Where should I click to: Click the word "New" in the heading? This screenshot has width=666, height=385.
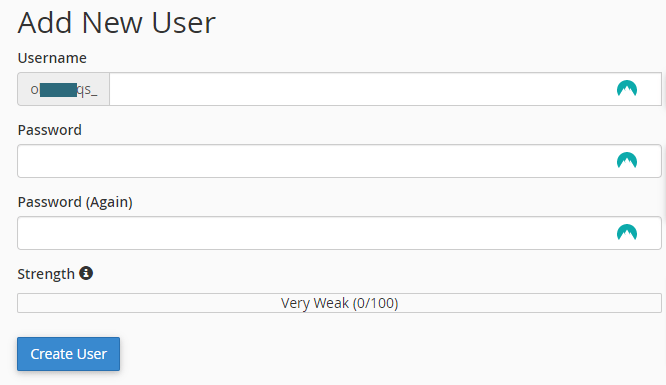pos(112,22)
